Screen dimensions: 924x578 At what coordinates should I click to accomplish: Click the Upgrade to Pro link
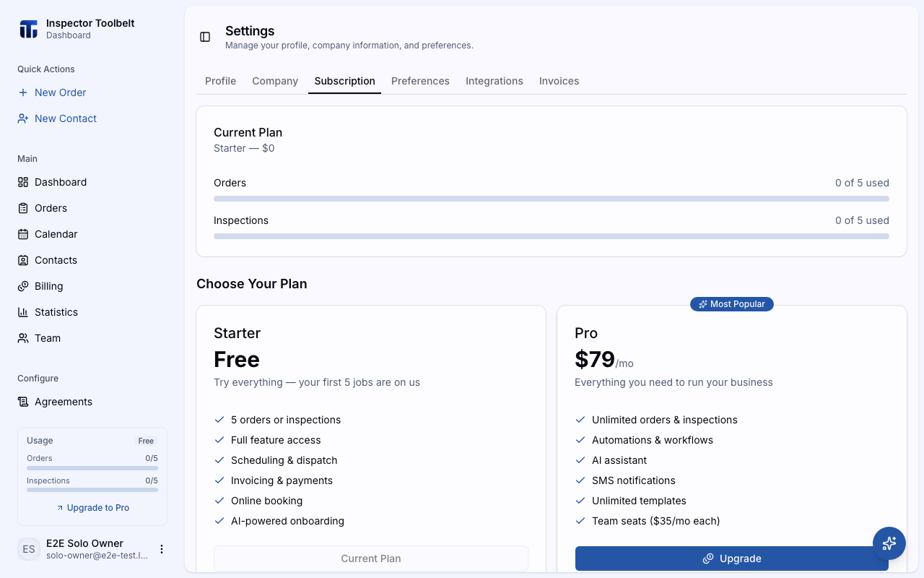point(92,508)
